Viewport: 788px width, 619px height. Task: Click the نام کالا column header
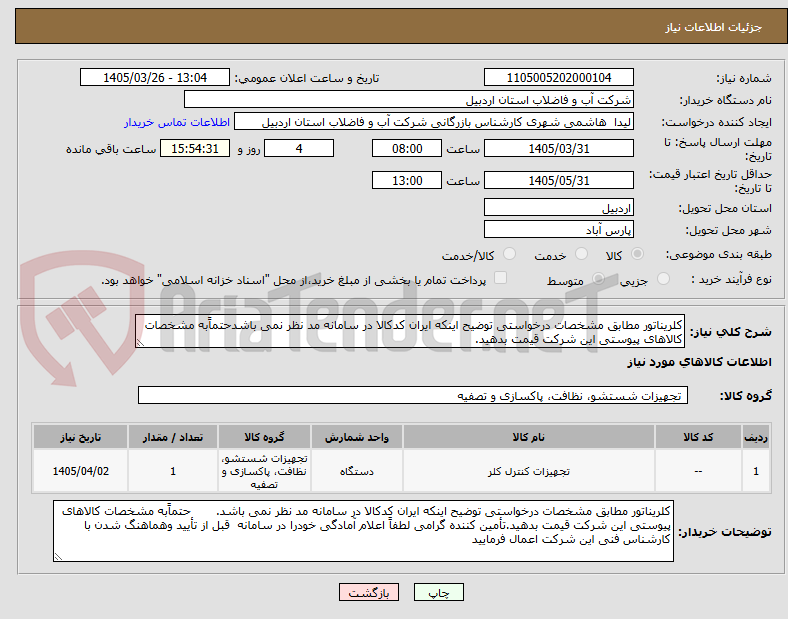(529, 437)
